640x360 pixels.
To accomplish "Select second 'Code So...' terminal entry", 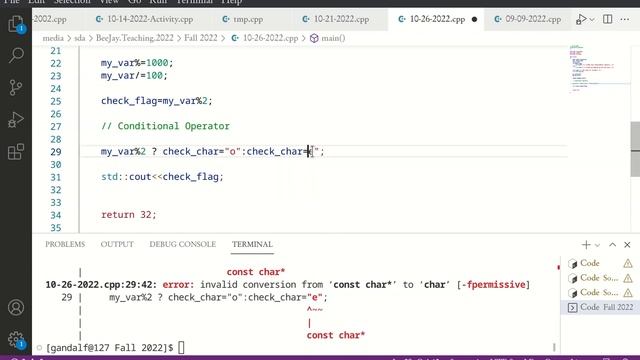I will point(600,278).
